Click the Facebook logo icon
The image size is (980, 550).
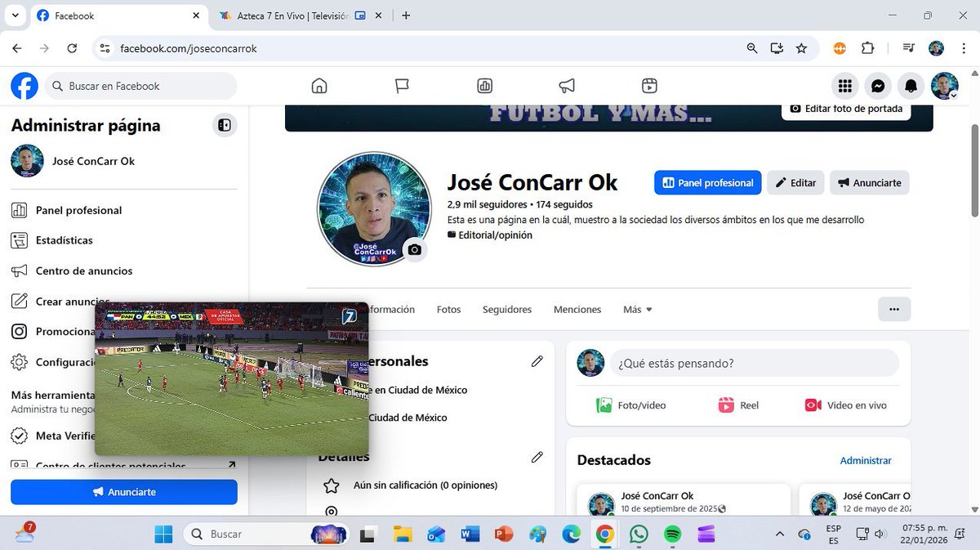tap(24, 86)
